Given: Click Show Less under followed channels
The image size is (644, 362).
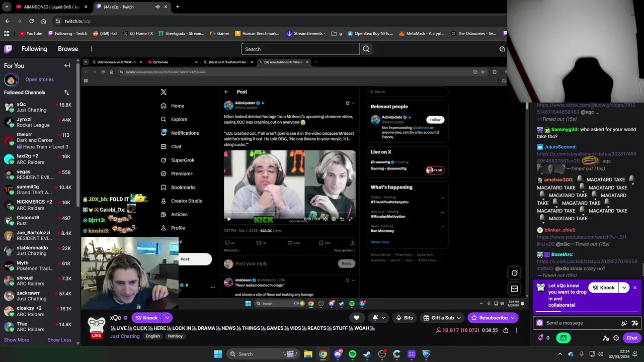Looking at the screenshot, I should click(59, 340).
